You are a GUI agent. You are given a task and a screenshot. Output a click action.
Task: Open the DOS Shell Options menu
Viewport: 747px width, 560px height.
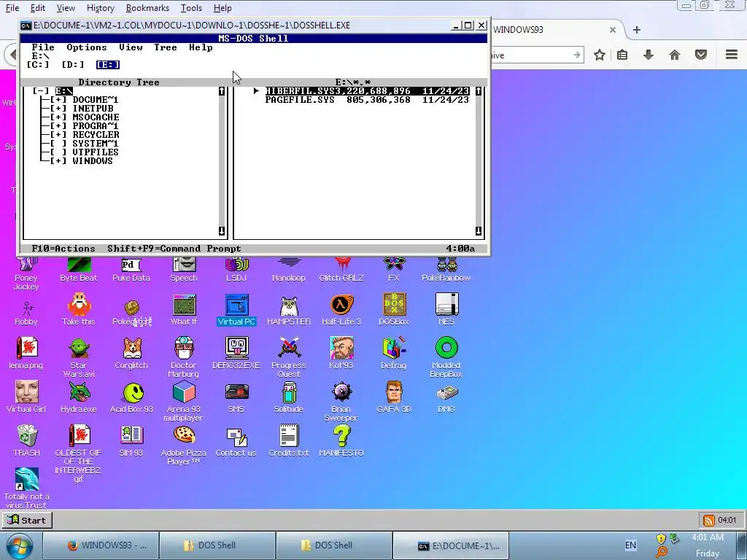87,47
